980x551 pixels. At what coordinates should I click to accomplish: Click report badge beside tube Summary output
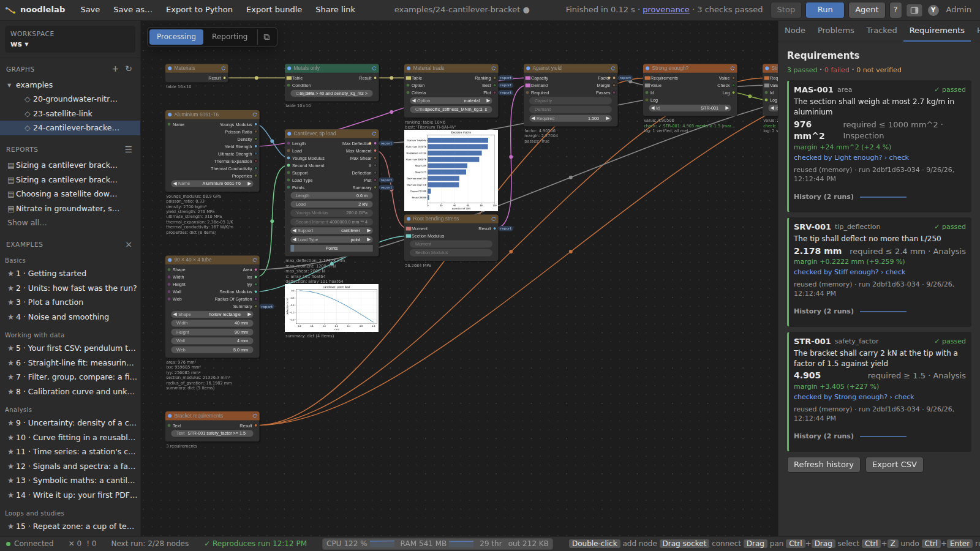tap(267, 307)
